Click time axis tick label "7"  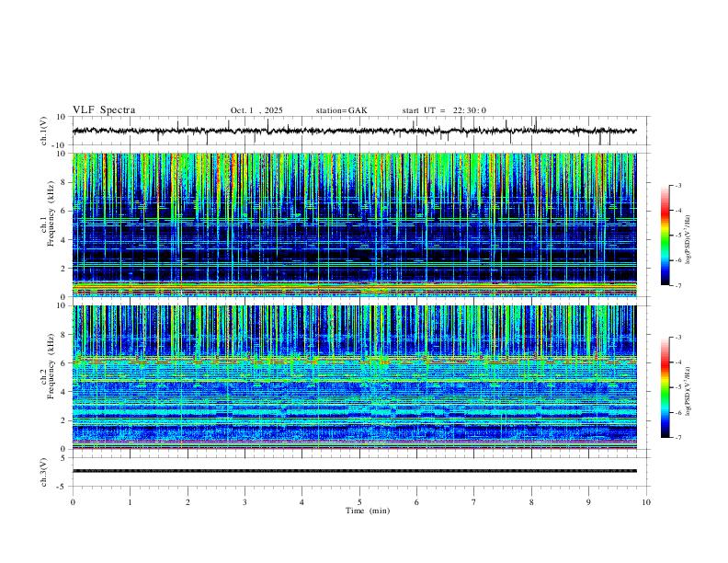click(474, 502)
